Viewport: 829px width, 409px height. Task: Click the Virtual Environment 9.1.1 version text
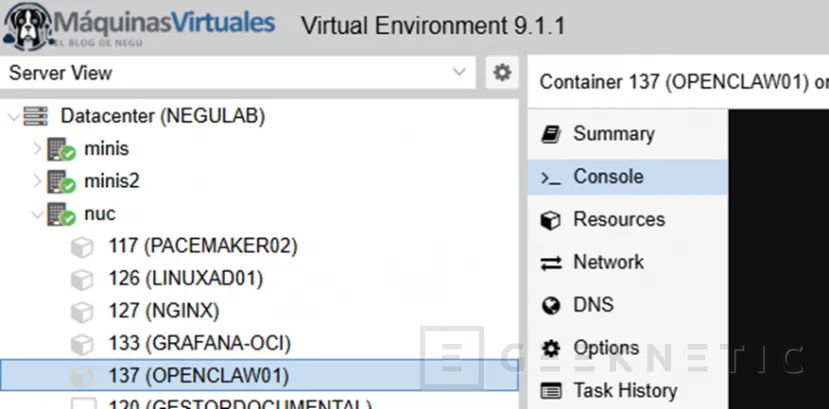pos(433,26)
